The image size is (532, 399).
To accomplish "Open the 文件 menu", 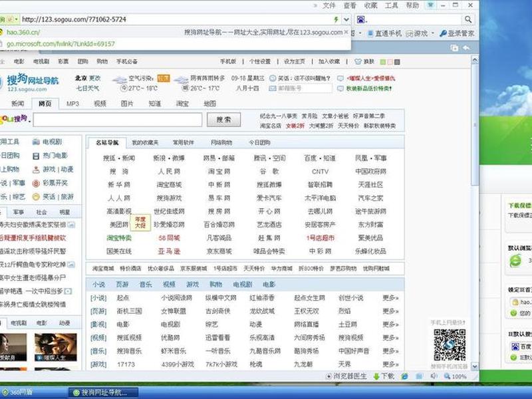I will click(329, 5).
